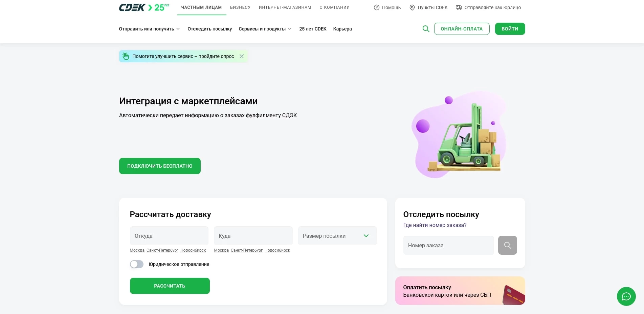
Task: Click the Отправляйте как юрлицо icon
Action: (459, 7)
